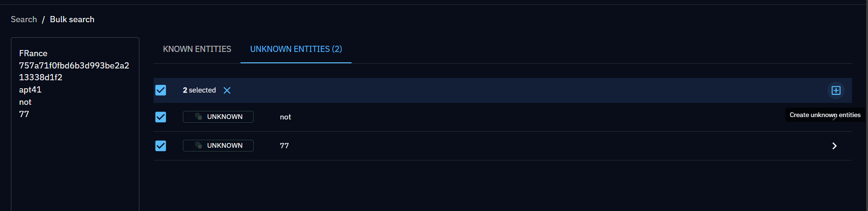
Task: Click the "apt41" line in the search box
Action: [30, 90]
